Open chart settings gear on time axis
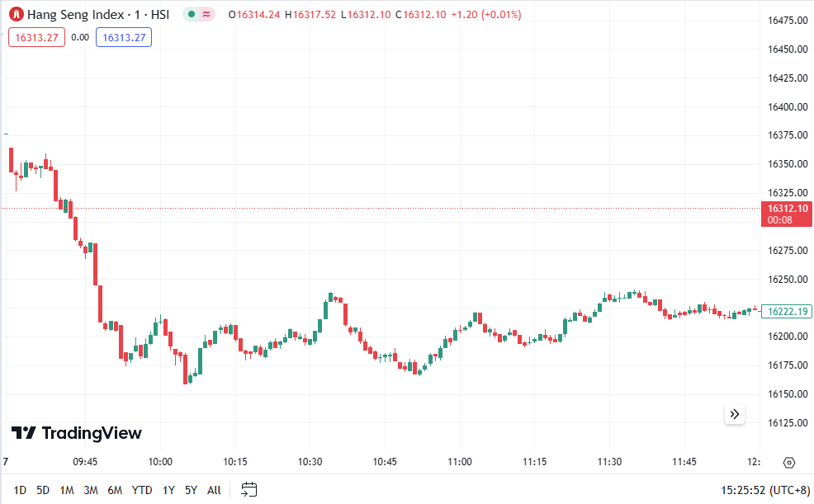Viewport: 814px width, 504px height. click(x=789, y=462)
